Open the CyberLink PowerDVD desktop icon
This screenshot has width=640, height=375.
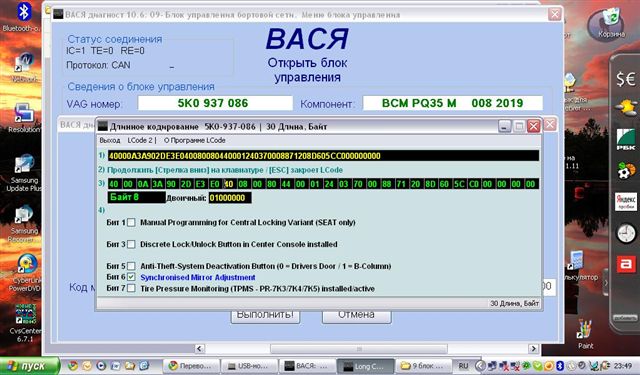click(25, 273)
